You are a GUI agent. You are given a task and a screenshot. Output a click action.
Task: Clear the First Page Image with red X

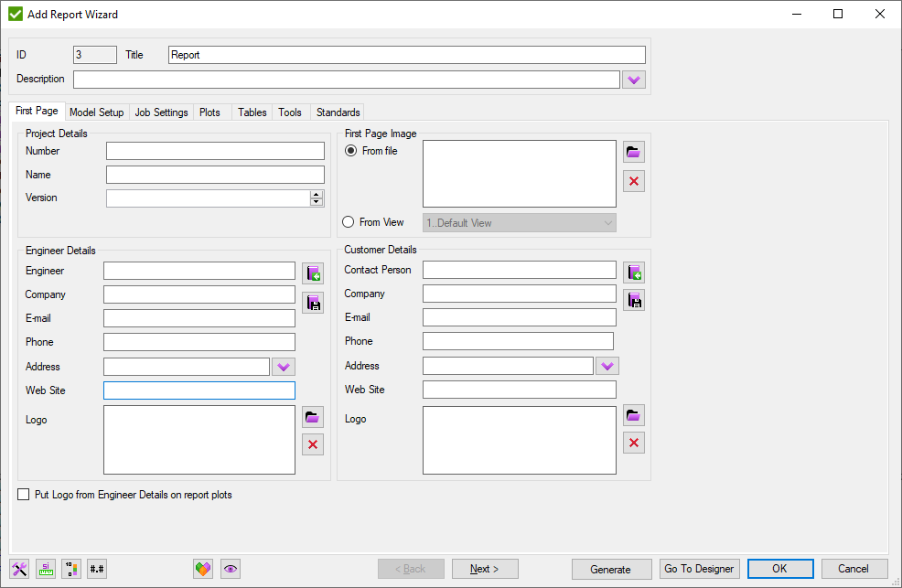(634, 181)
